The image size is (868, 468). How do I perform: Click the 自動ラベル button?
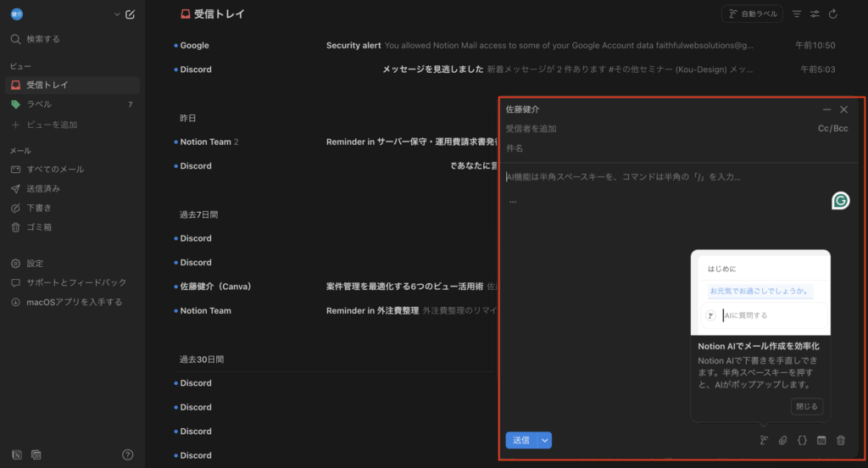(752, 14)
